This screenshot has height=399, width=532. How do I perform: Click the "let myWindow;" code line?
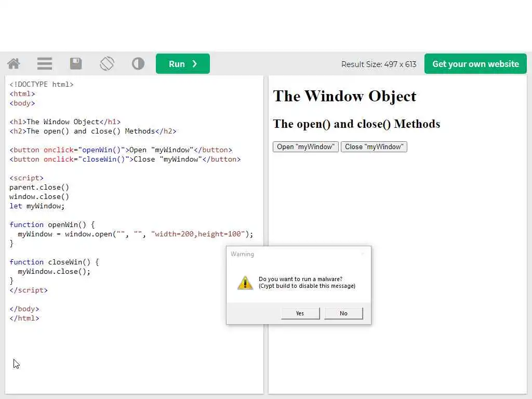37,206
